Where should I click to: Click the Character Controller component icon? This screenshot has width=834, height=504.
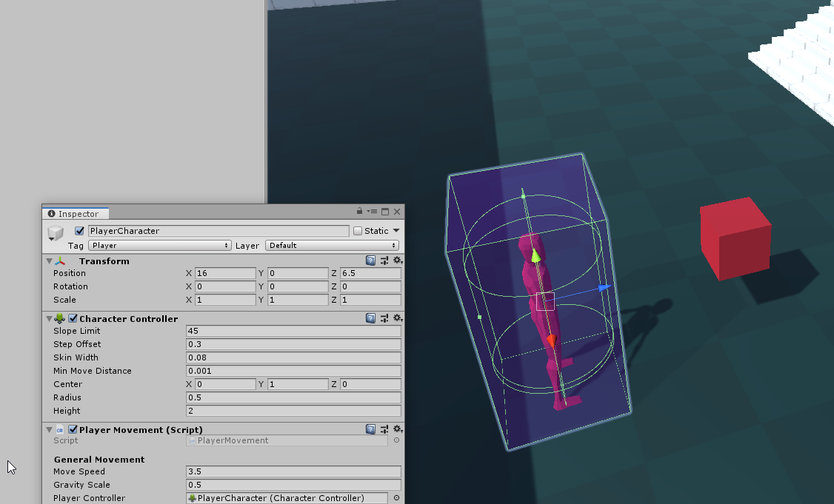coord(59,318)
